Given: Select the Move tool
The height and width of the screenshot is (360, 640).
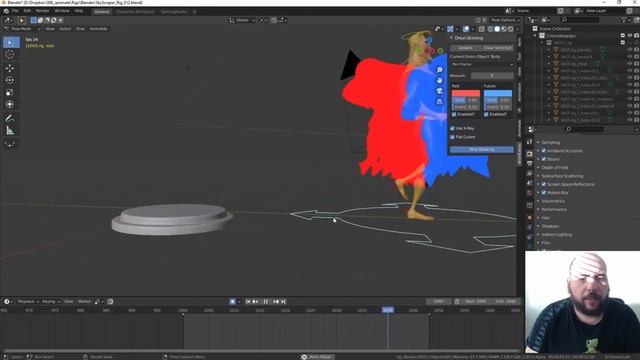Looking at the screenshot, I should 10,68.
